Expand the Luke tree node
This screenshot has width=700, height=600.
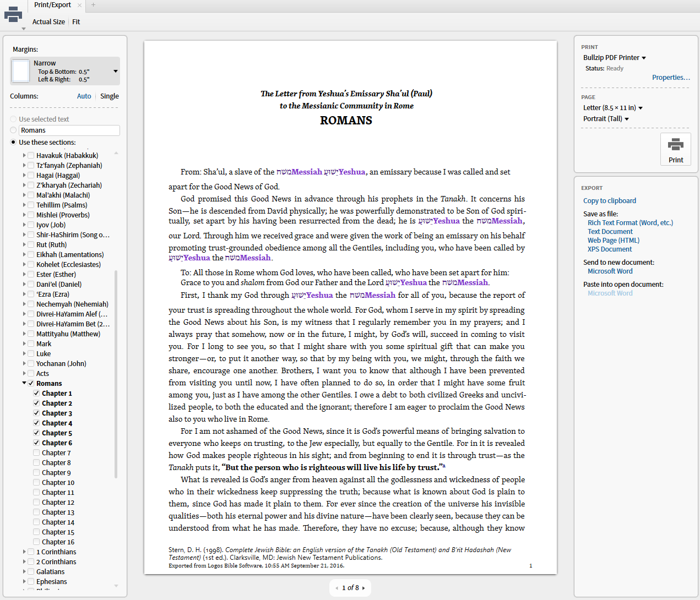24,353
